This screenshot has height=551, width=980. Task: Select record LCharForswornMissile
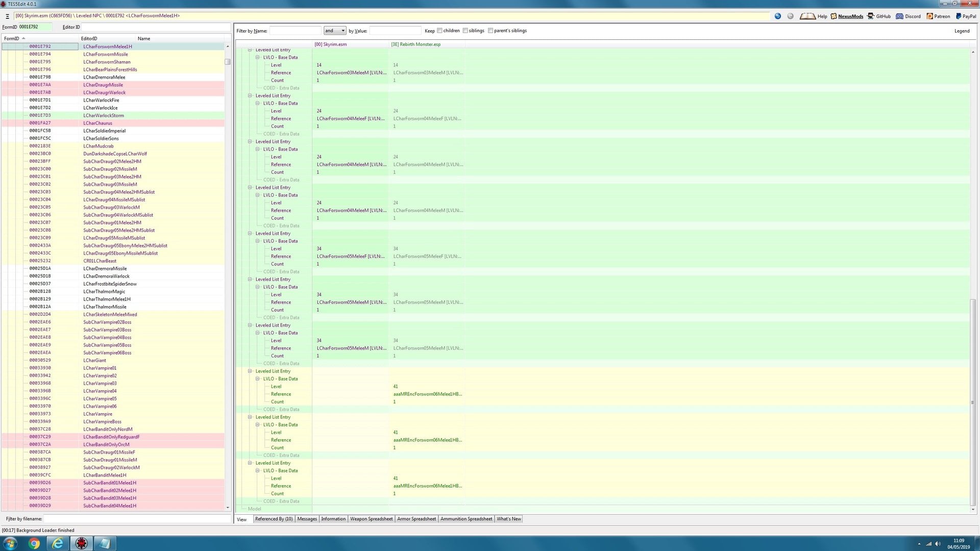[106, 54]
